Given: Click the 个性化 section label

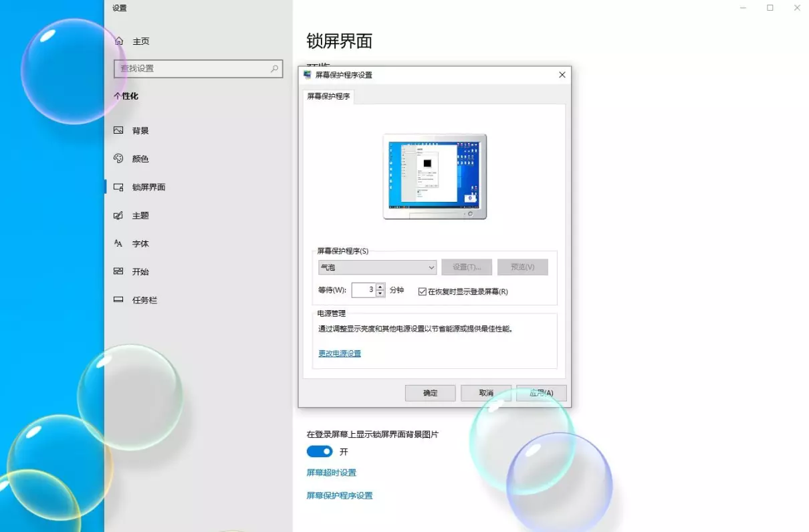Looking at the screenshot, I should [x=126, y=96].
